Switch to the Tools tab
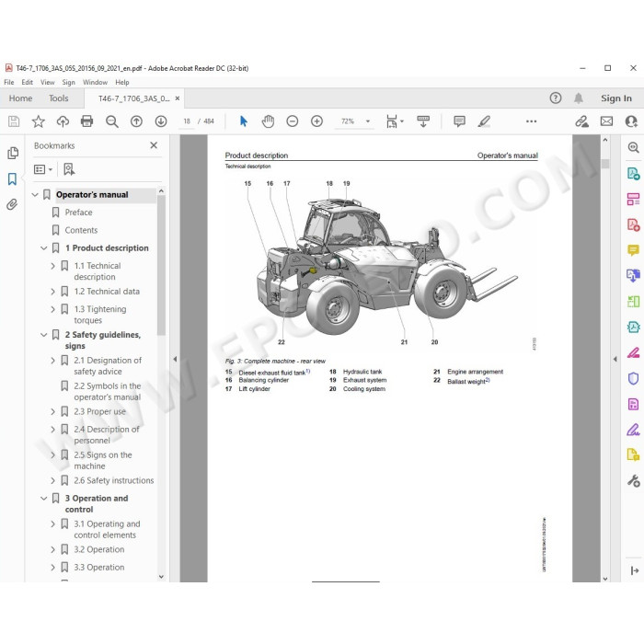The width and height of the screenshot is (644, 644). click(58, 98)
